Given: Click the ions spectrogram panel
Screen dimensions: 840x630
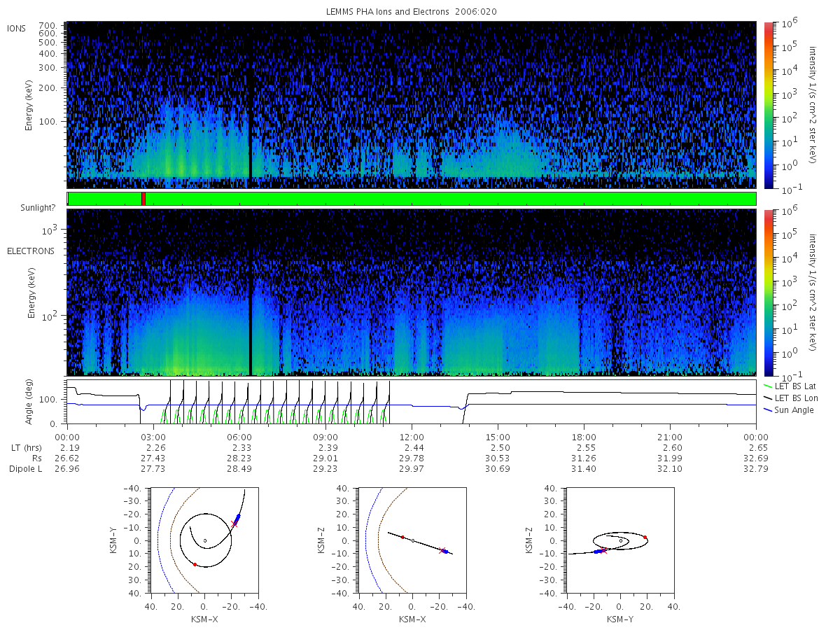Looking at the screenshot, I should pyautogui.click(x=412, y=105).
